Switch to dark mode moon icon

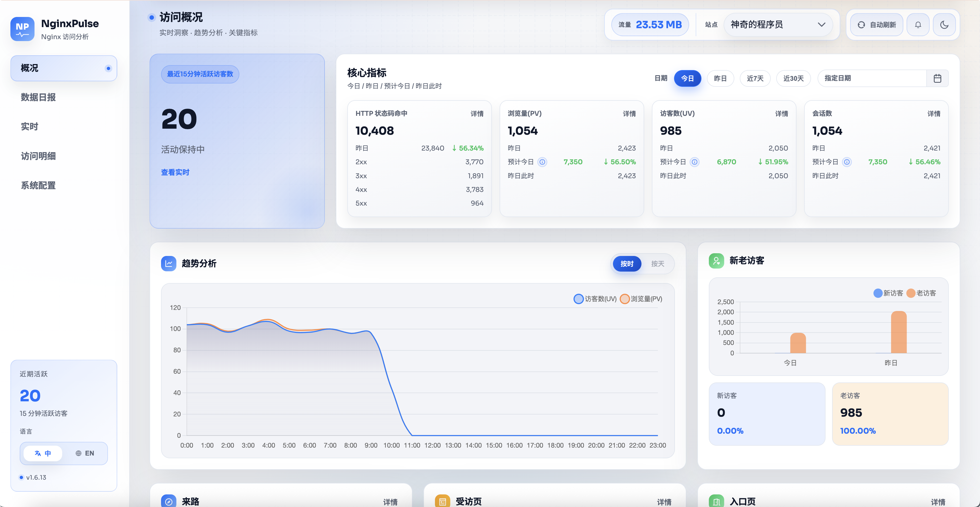click(x=944, y=25)
